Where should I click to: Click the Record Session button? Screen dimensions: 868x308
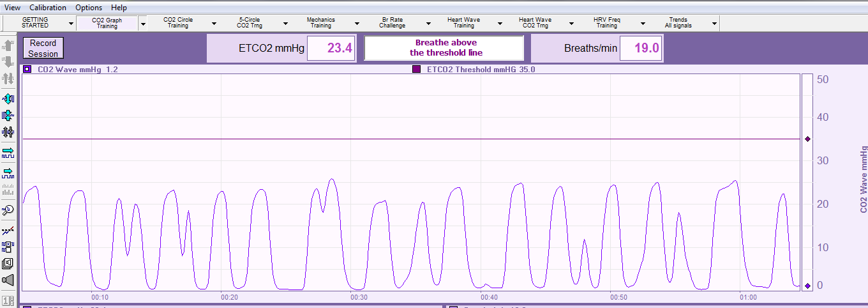[x=43, y=49]
